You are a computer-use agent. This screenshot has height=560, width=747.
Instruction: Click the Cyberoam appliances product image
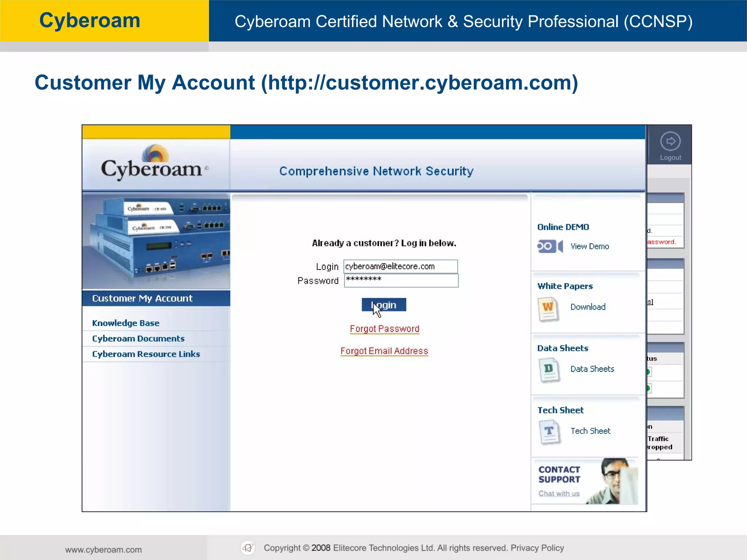coord(156,241)
